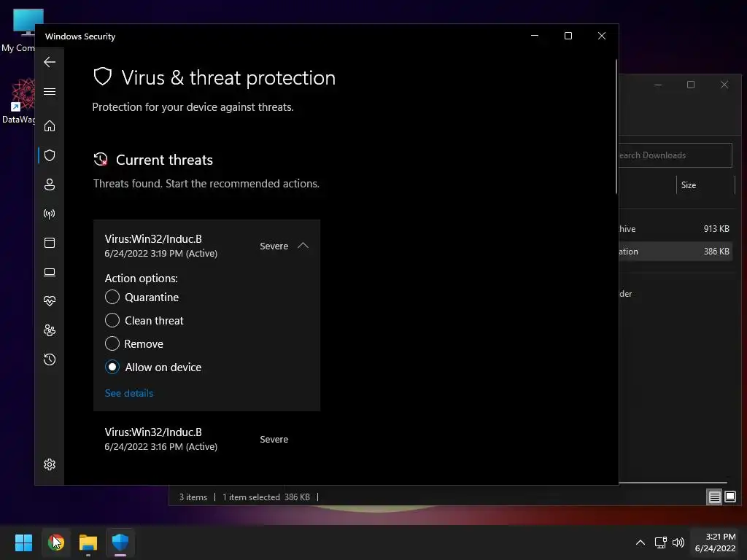Select the Clean threat radio option
The height and width of the screenshot is (560, 747).
[x=112, y=321]
